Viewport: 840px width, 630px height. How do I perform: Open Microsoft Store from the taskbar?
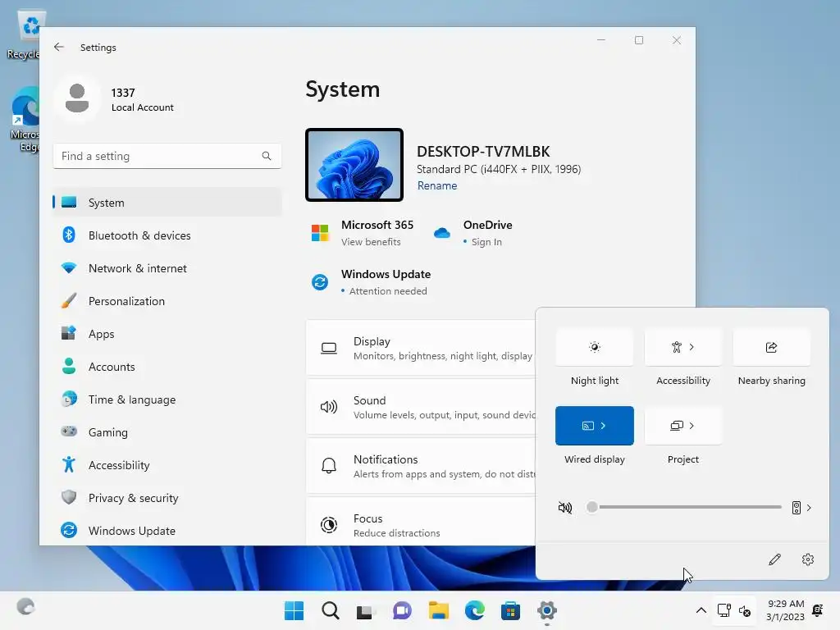click(510, 610)
